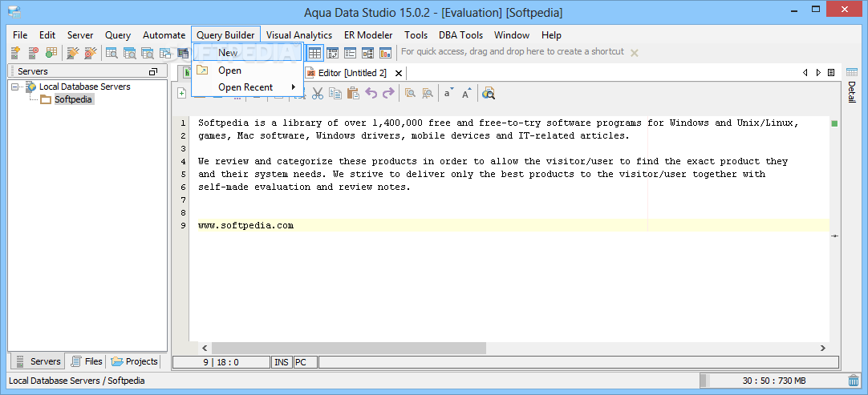The width and height of the screenshot is (868, 395).
Task: Click the Register Server toolbar icon
Action: pyautogui.click(x=15, y=53)
